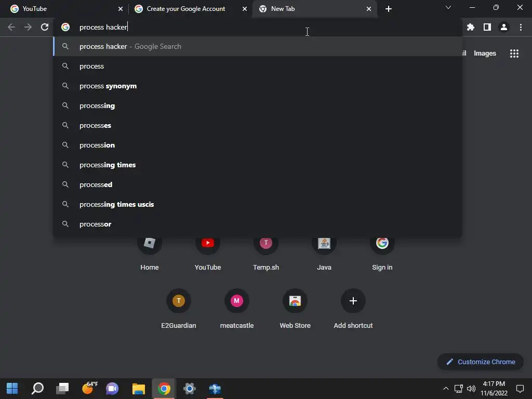Go forward using the forward arrow

coord(28,27)
